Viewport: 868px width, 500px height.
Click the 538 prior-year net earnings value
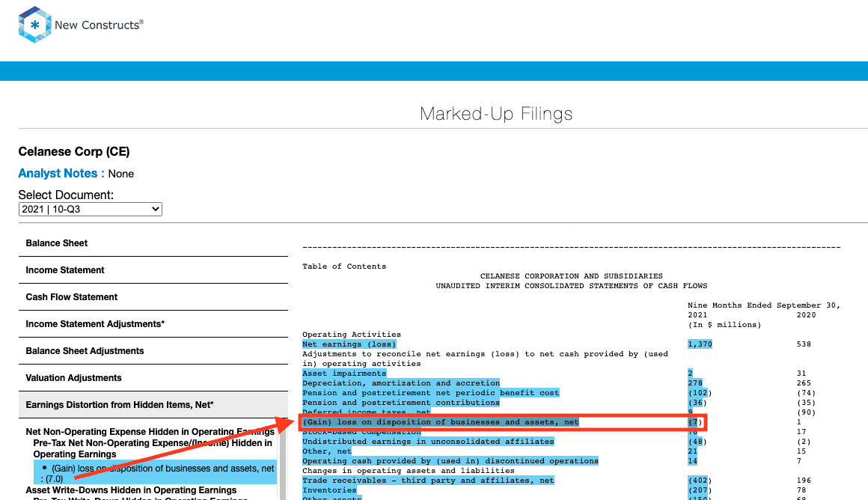(x=804, y=344)
